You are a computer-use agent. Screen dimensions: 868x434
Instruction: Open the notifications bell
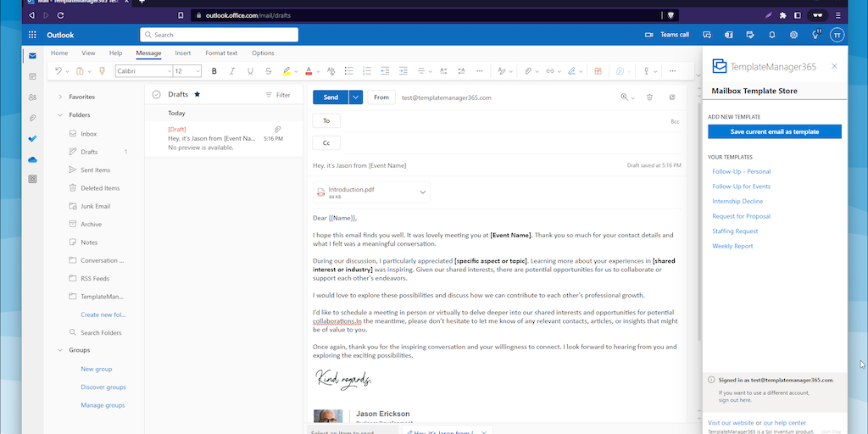(x=771, y=35)
